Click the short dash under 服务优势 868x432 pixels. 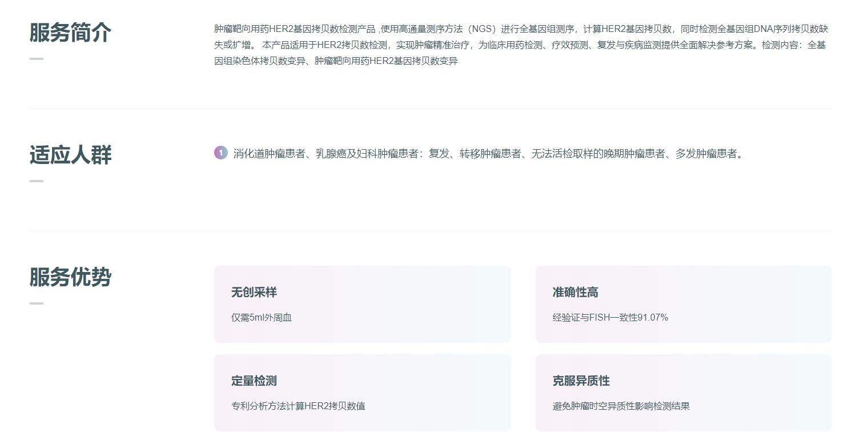(36, 303)
